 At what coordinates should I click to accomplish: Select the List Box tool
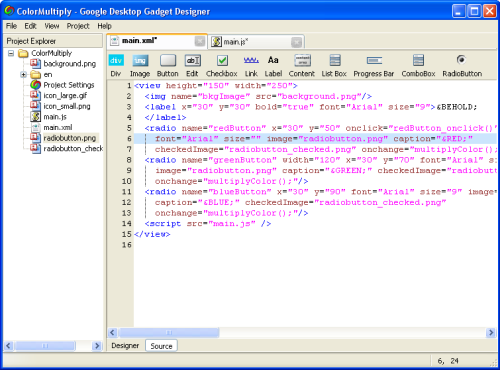coord(334,66)
